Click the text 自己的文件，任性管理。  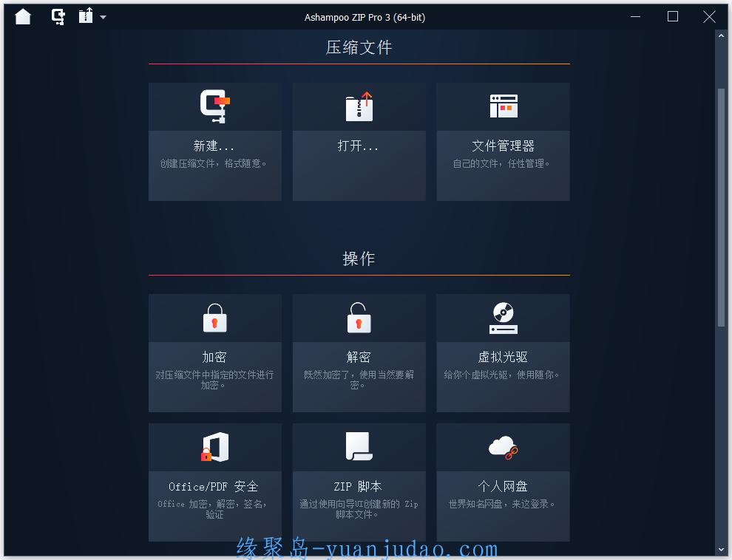tap(501, 164)
